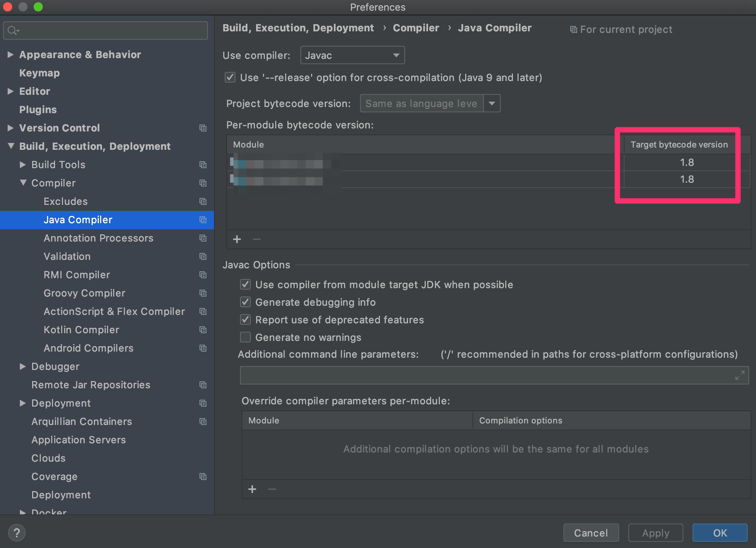Open the help question mark button

click(17, 533)
